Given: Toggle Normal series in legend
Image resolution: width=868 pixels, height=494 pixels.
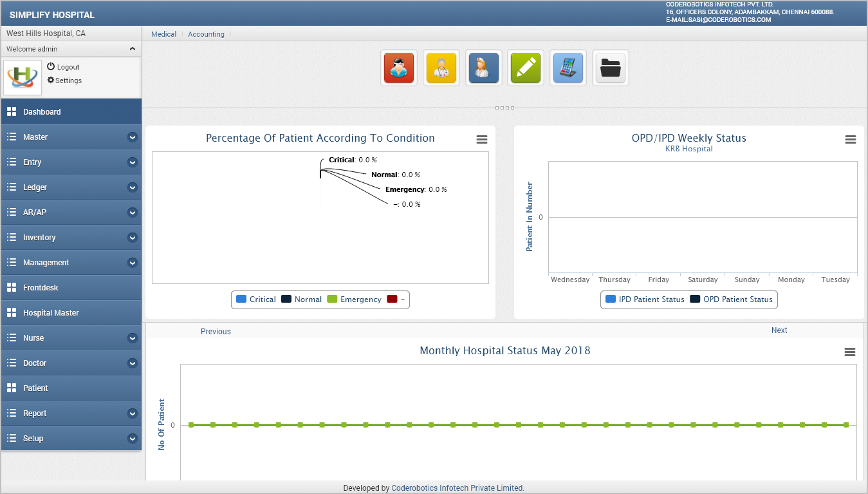Looking at the screenshot, I should [301, 299].
